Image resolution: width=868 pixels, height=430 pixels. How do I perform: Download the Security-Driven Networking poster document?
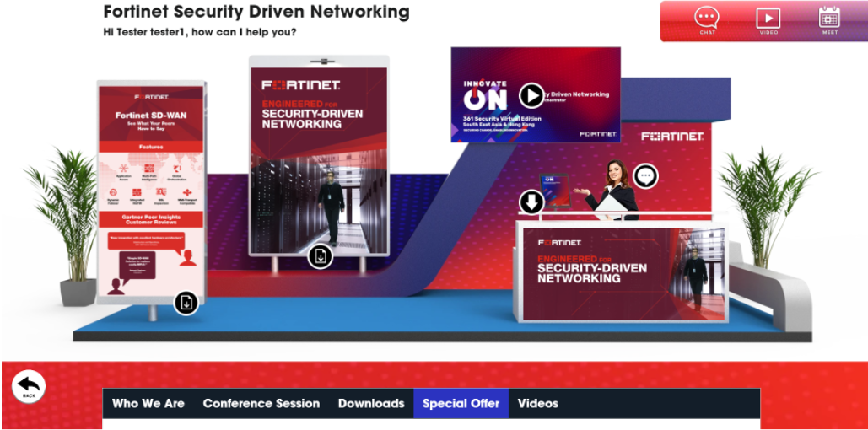(x=320, y=255)
